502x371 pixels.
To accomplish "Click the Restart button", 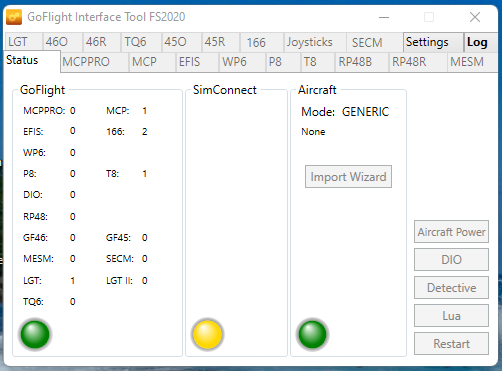I will 451,344.
